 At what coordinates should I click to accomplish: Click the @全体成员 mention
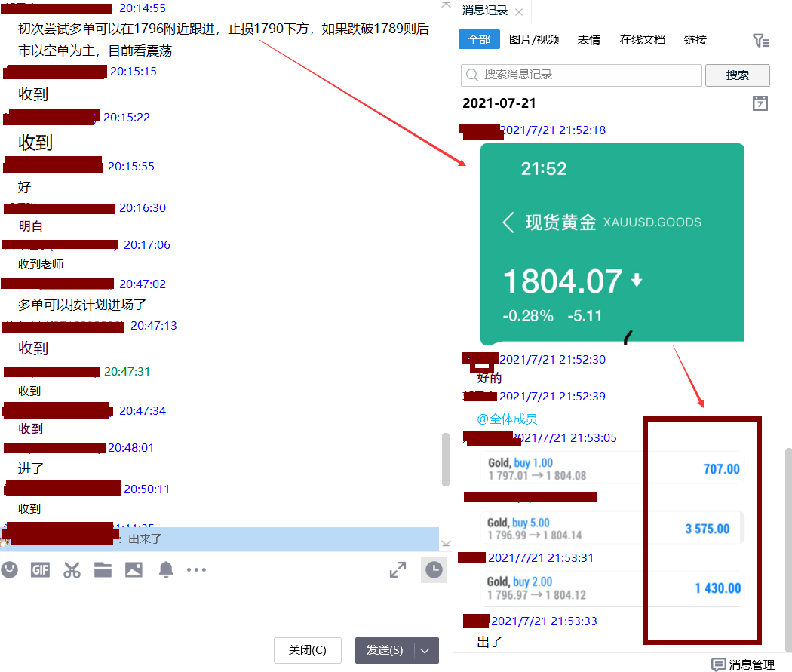pos(507,419)
